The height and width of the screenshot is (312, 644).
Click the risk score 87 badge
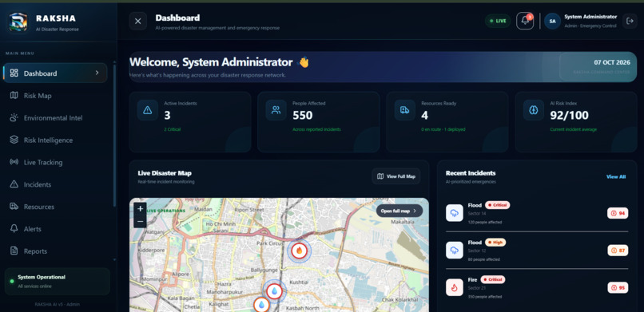click(618, 251)
